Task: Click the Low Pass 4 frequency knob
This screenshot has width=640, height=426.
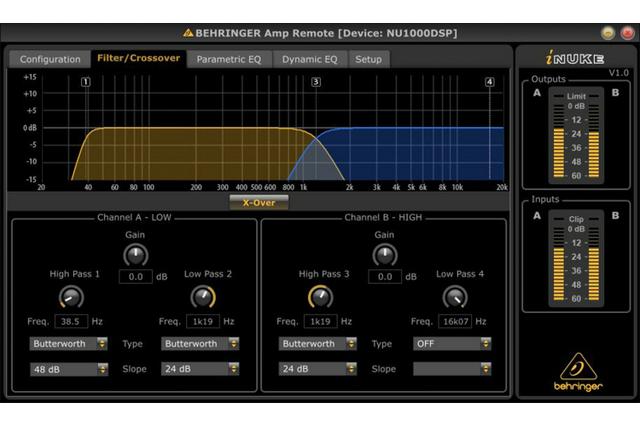Action: 455,297
